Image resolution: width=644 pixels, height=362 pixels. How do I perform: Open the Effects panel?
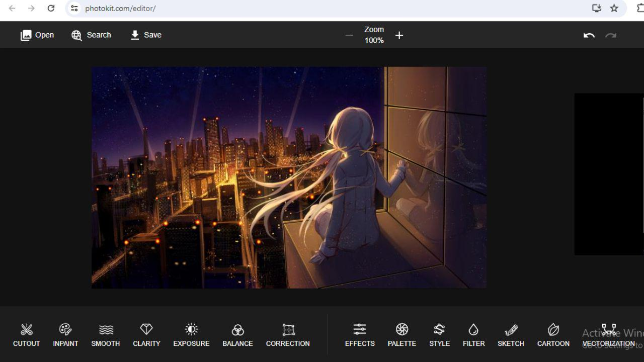(360, 333)
